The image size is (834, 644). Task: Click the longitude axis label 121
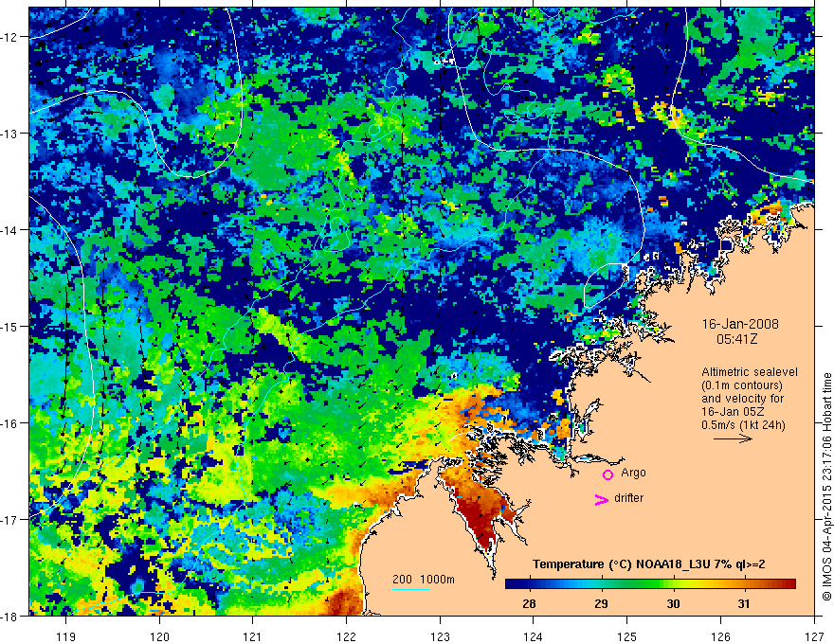253,636
